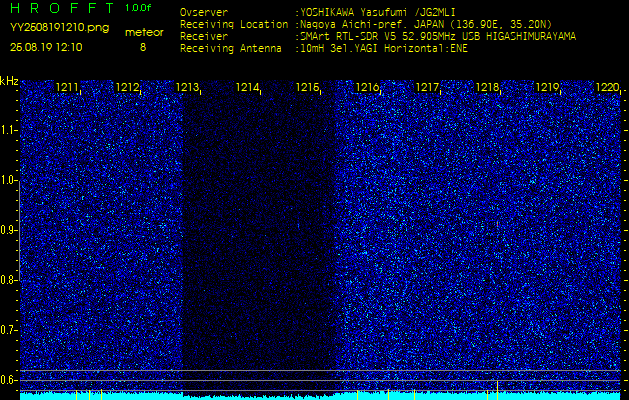Select the file name YY2508191210.png

click(x=59, y=28)
